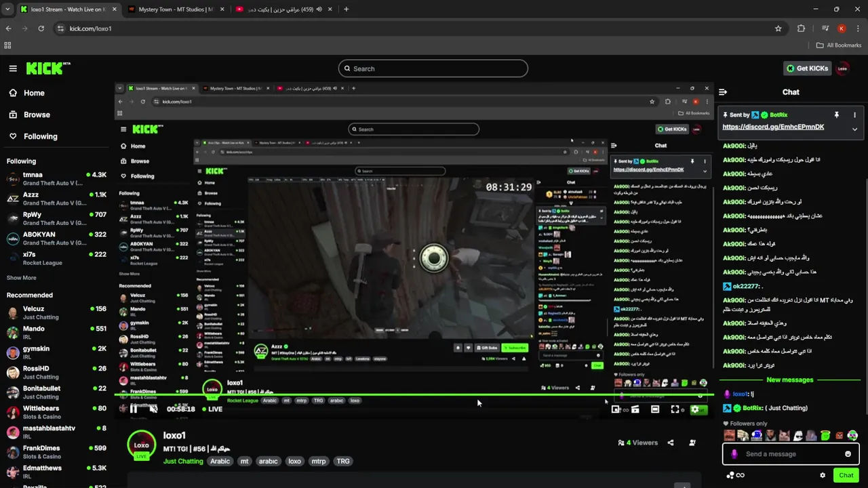
Task: Open the Chrome apps grid shortcut
Action: (x=7, y=45)
